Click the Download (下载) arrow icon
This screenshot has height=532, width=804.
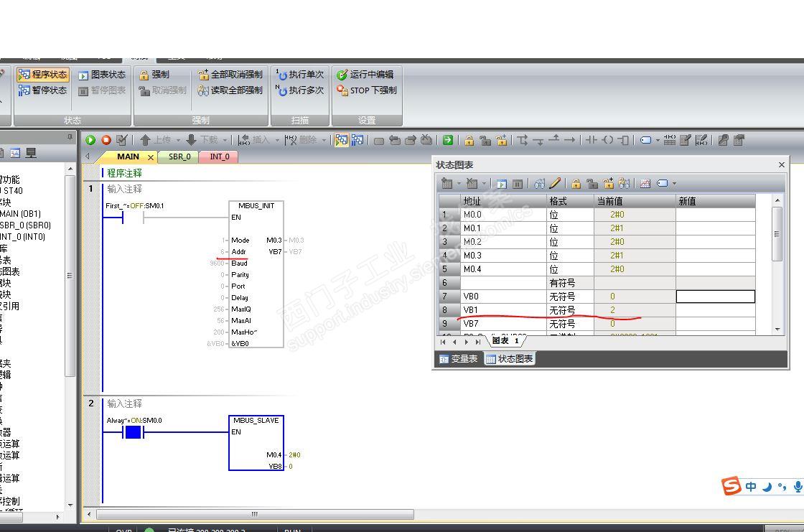coord(191,140)
